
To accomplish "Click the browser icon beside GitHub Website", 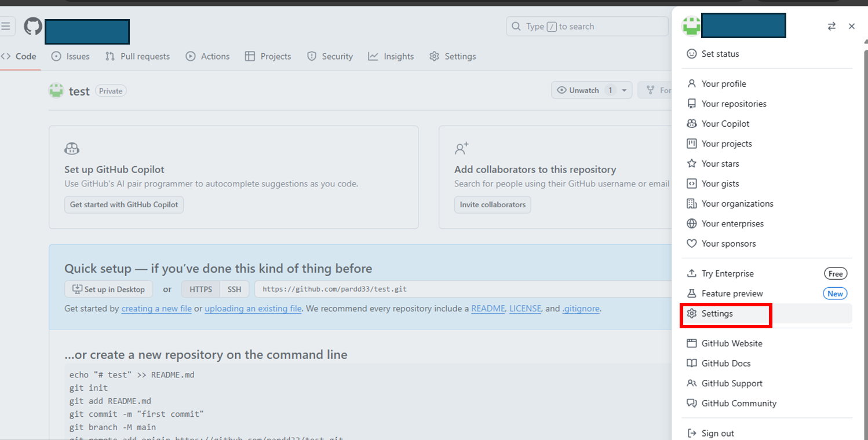I will coord(691,343).
